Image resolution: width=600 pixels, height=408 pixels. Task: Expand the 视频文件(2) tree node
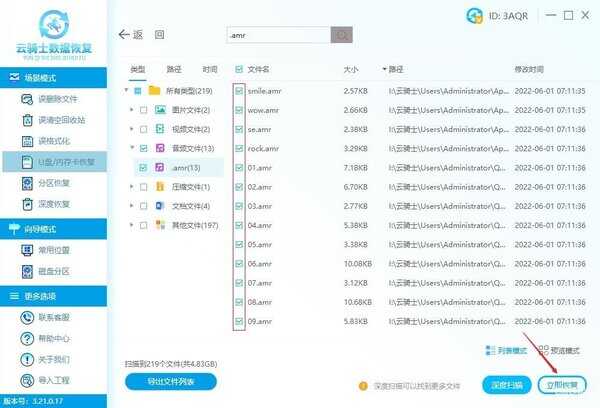pyautogui.click(x=132, y=129)
